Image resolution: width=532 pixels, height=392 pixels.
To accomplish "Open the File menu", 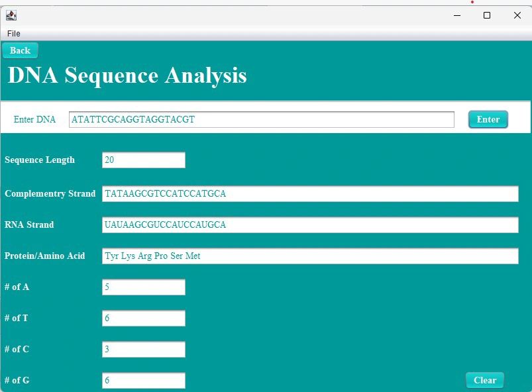I will click(13, 33).
